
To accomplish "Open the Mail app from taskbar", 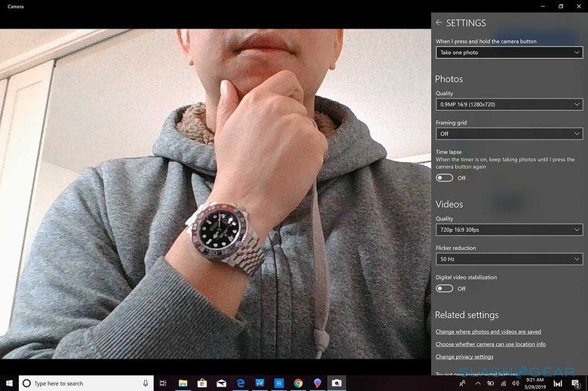I will click(221, 383).
